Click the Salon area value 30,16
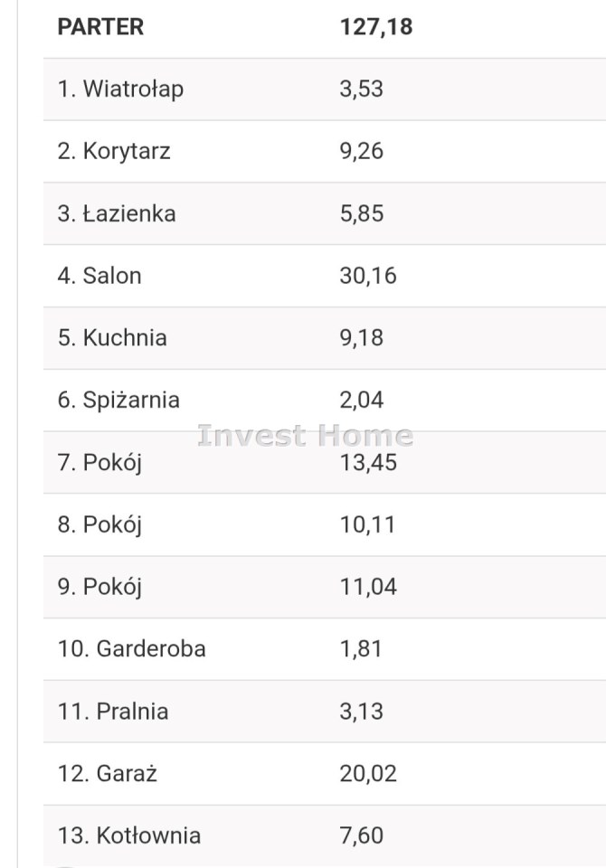This screenshot has height=868, width=606. pos(367,276)
